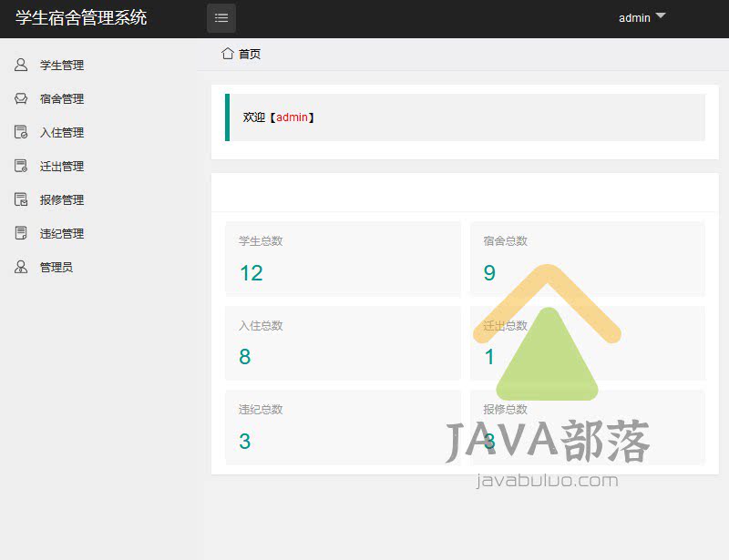Click the 入住总数 count showing 8
Viewport: 729px width, 560px height.
(244, 356)
